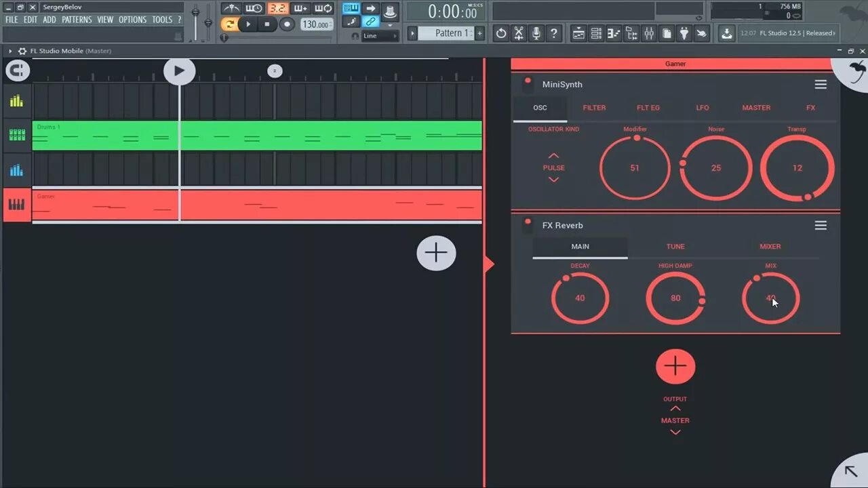This screenshot has width=868, height=488.
Task: Click the Drums 1 green clip
Action: click(257, 136)
